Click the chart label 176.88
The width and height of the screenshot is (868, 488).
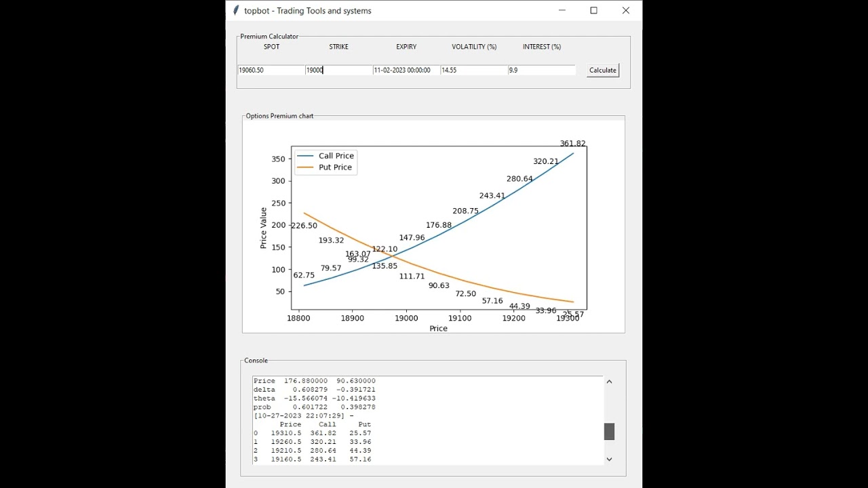(439, 225)
